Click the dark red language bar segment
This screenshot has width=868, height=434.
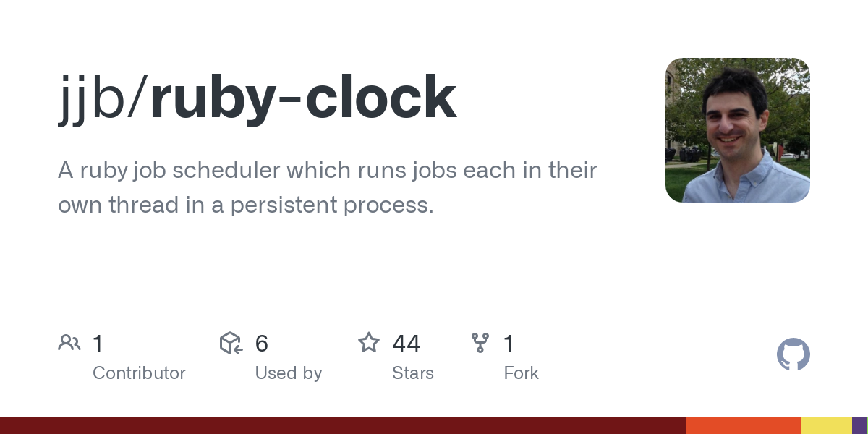pos(343,425)
